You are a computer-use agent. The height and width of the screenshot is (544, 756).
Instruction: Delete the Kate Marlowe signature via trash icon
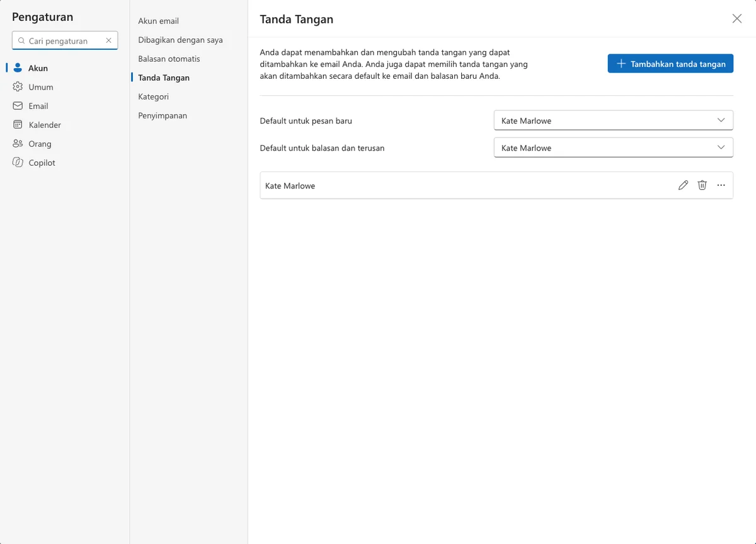pos(702,185)
